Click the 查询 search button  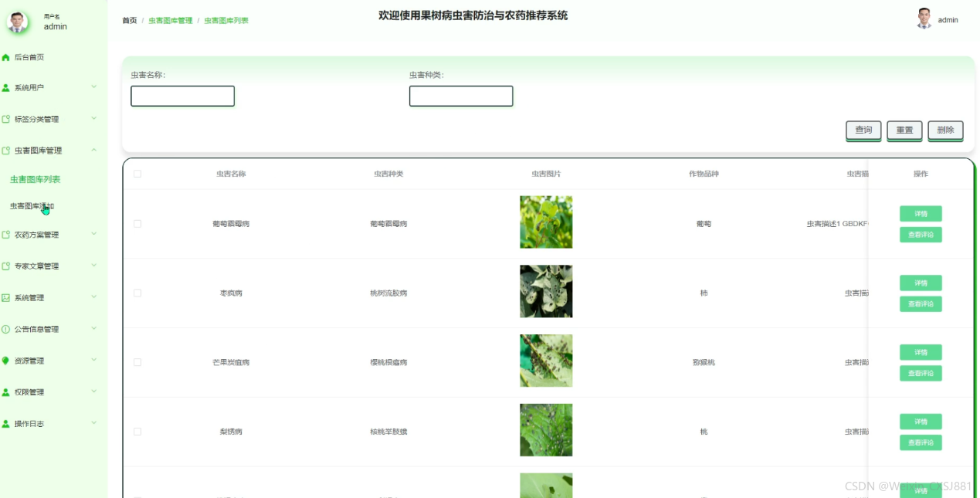pos(863,130)
